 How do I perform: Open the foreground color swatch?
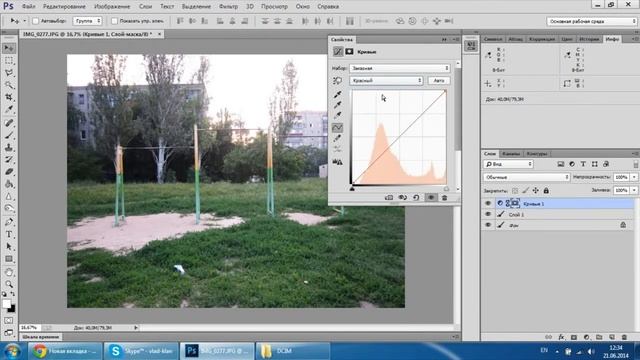(7, 304)
